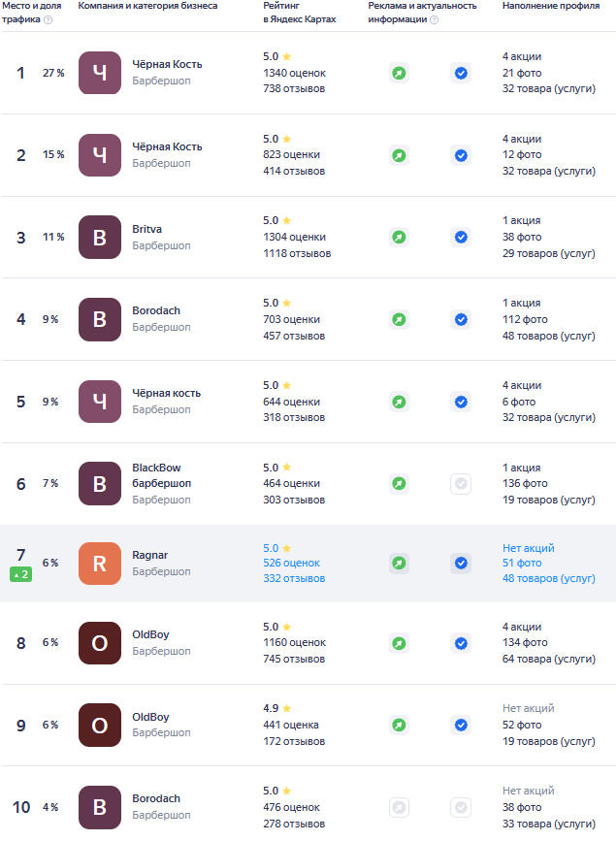Click the blue verified badge for Ragnar
This screenshot has width=616, height=841.
[x=461, y=564]
